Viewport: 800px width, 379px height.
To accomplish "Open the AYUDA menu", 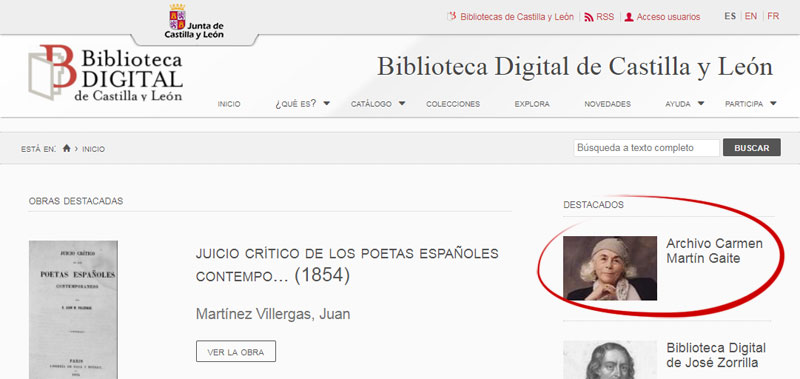I will 678,104.
